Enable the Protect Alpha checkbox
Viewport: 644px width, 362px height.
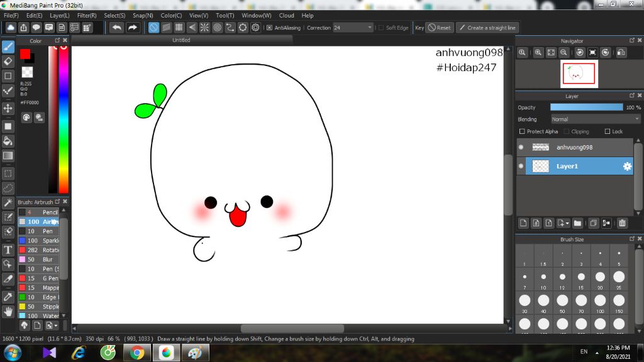pyautogui.click(x=522, y=131)
